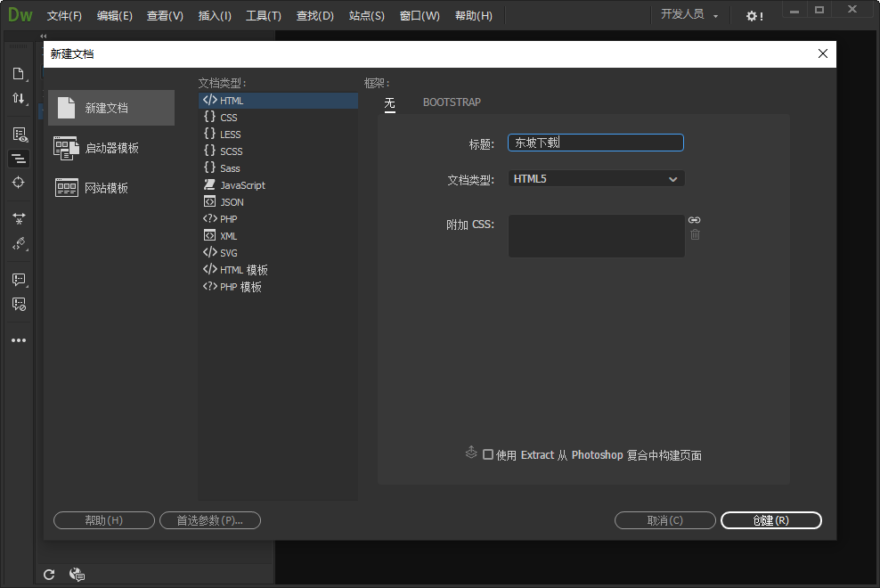Choose SVG document type in list

278,253
